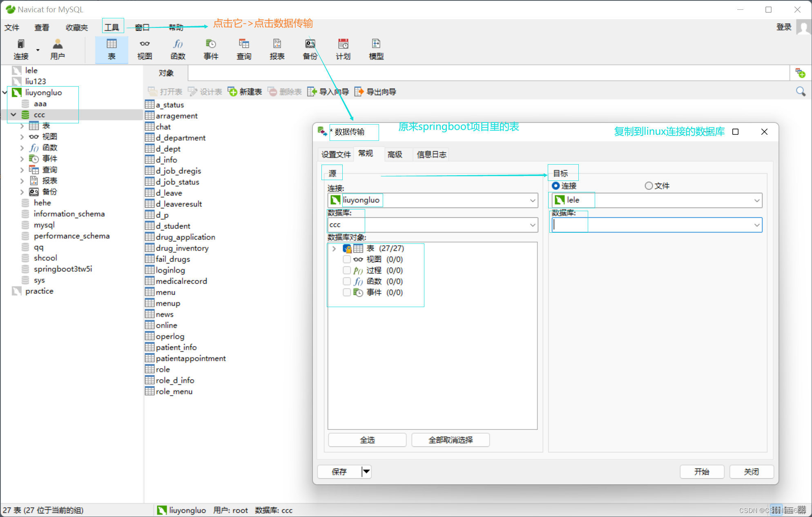Check the 视图 checkbox in database objects
812x517 pixels.
(347, 259)
